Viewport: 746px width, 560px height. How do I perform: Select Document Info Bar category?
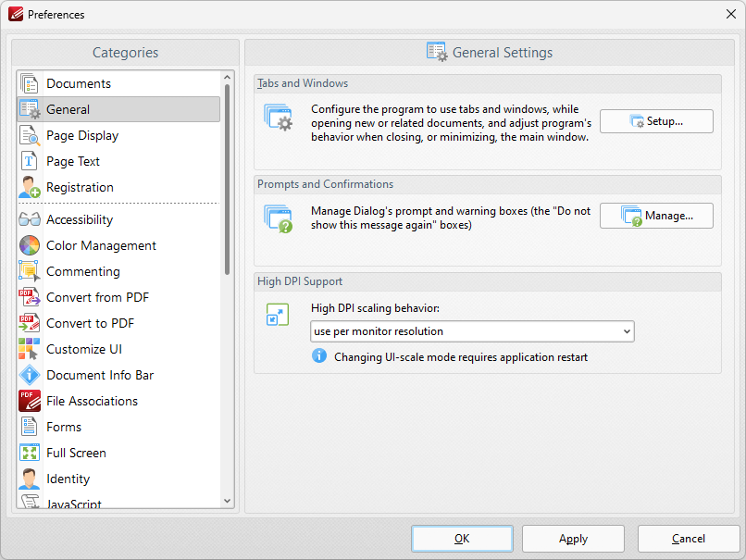pos(119,375)
